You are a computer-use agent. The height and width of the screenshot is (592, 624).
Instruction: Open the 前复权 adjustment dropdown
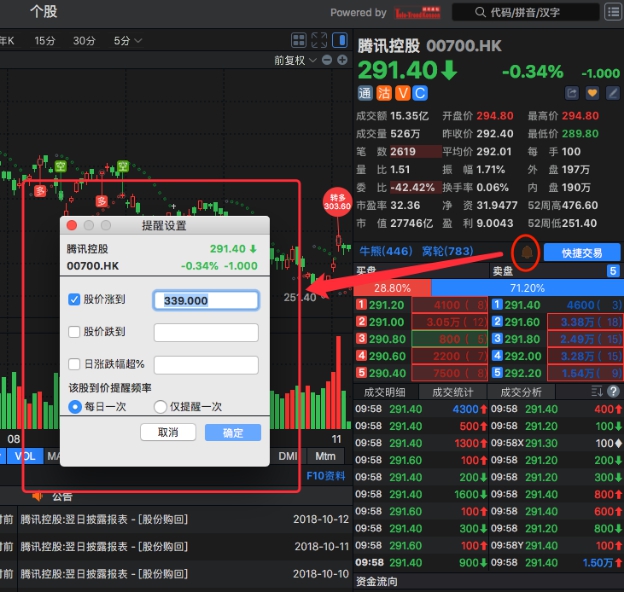point(295,60)
